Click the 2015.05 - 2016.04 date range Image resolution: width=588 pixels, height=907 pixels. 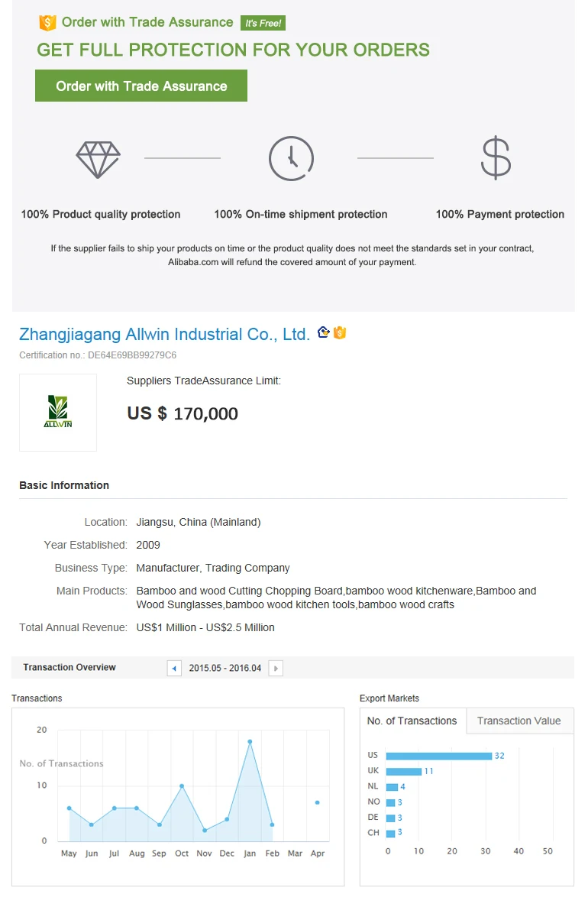point(225,669)
